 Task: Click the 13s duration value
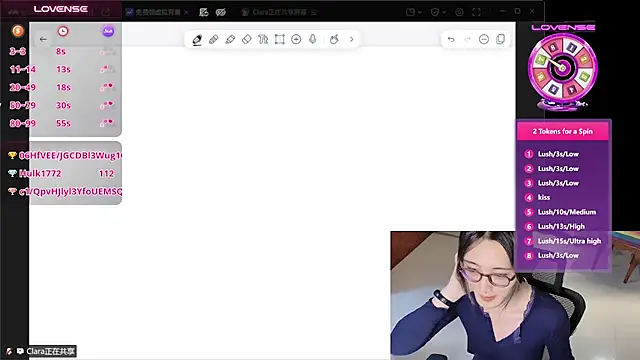point(63,69)
